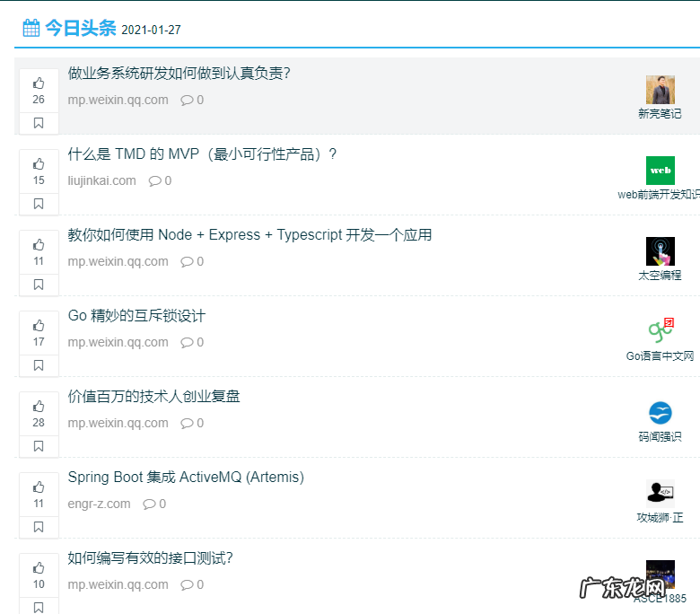Open comments on 如何编写有效的接口测试 post

pyautogui.click(x=192, y=585)
